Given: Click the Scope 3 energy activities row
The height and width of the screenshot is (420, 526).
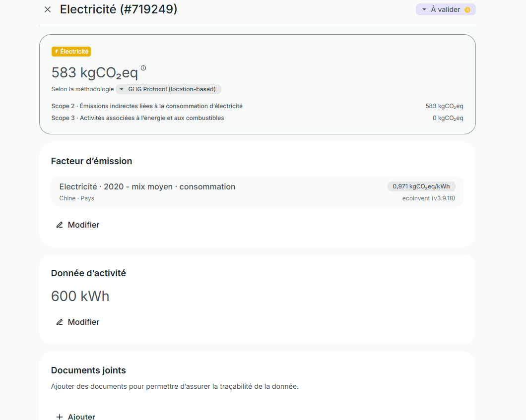Looking at the screenshot, I should [x=258, y=118].
